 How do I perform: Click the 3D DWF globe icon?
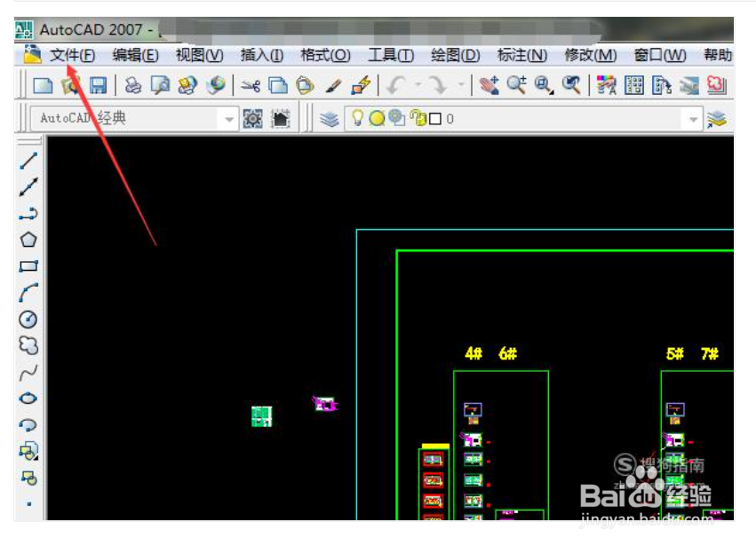tap(216, 85)
